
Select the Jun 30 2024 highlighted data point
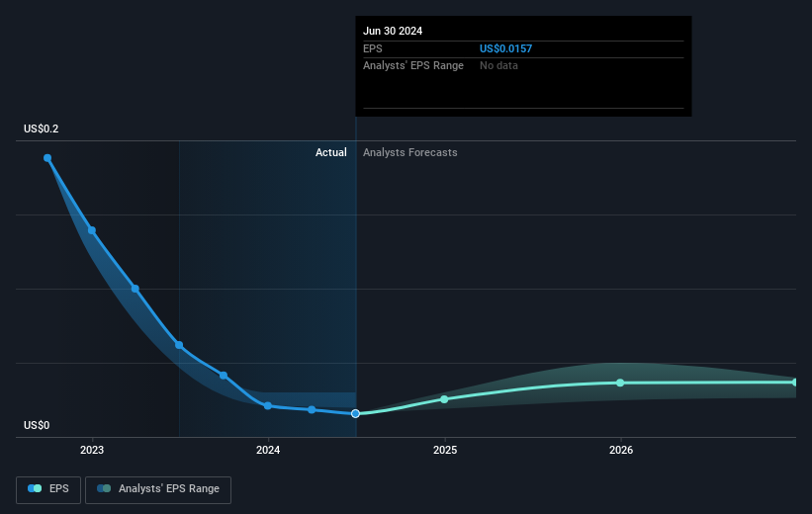click(355, 413)
